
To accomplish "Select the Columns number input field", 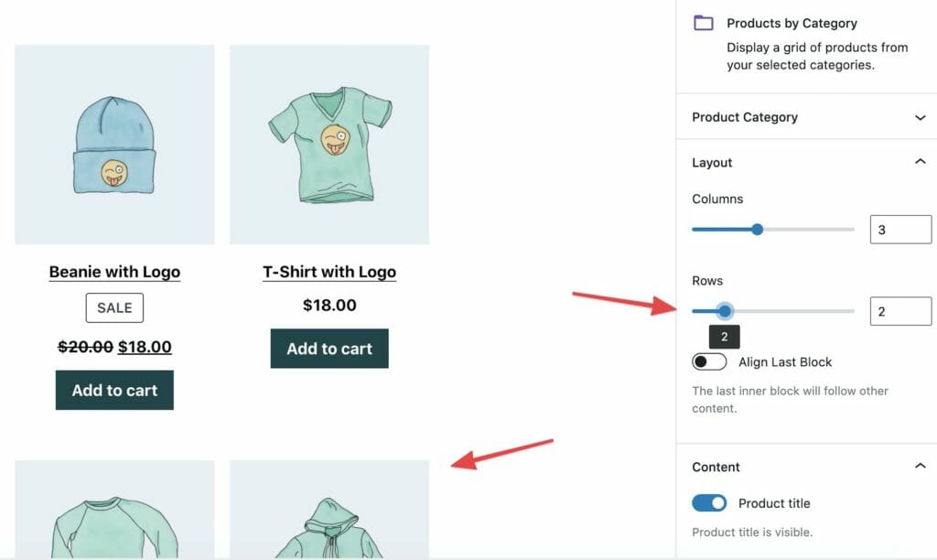I will coord(899,229).
